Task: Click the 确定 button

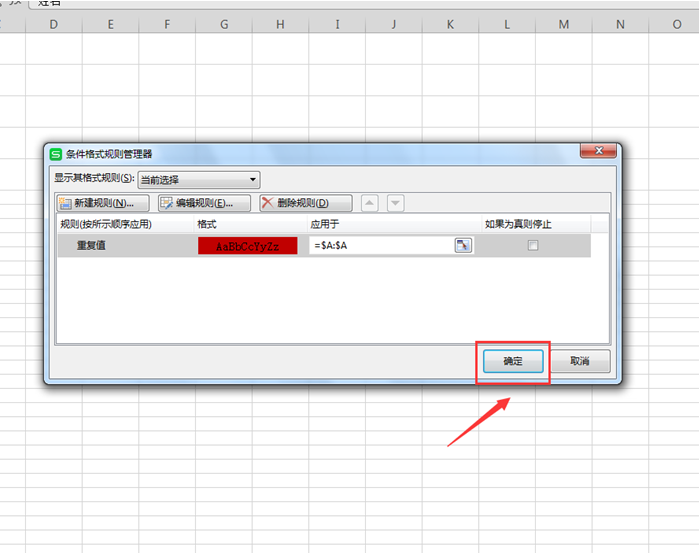Action: [x=513, y=361]
